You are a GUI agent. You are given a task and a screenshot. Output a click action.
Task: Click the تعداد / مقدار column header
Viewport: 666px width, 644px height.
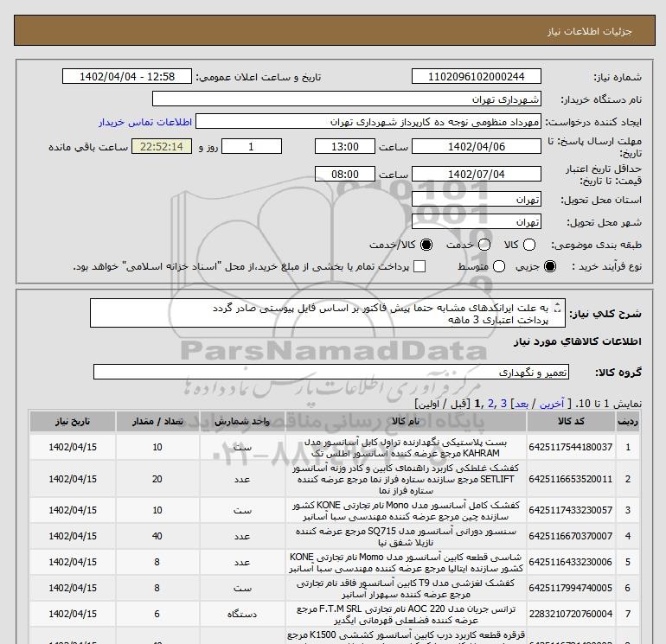coord(157,422)
